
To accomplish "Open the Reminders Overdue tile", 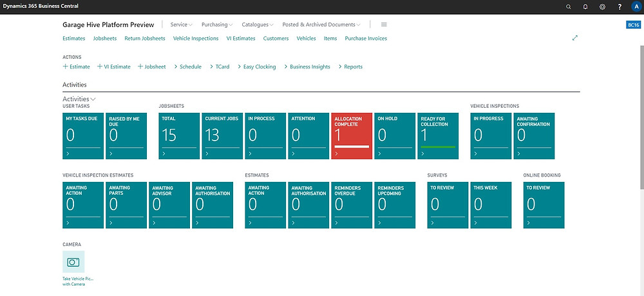I will 352,204.
